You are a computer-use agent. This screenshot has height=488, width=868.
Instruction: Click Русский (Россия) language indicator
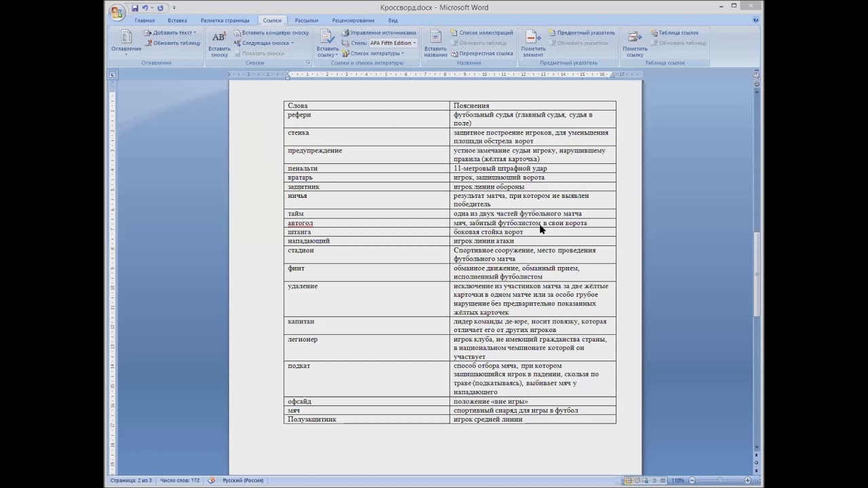click(243, 481)
